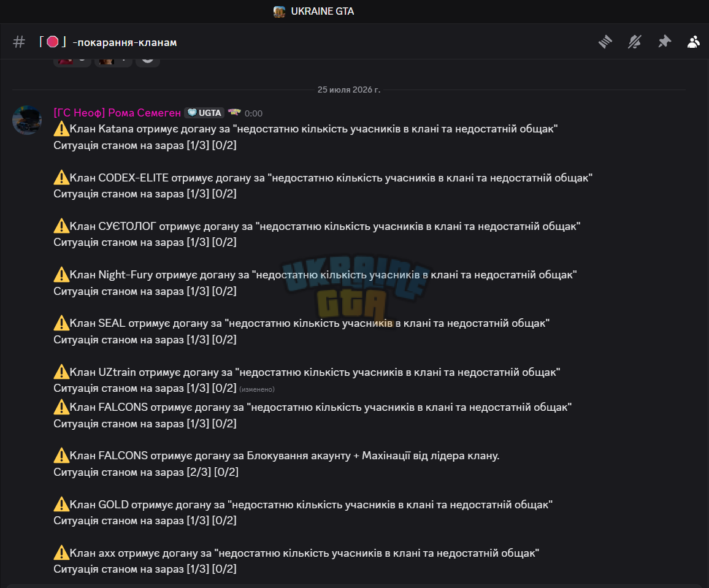
Task: Open the Threads icon in channel header
Action: (x=605, y=42)
